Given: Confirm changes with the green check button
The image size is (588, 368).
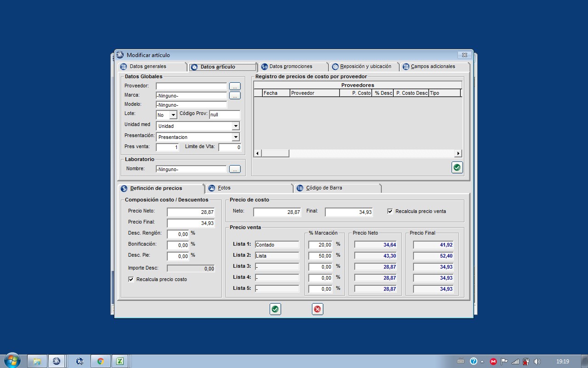Looking at the screenshot, I should [x=275, y=309].
